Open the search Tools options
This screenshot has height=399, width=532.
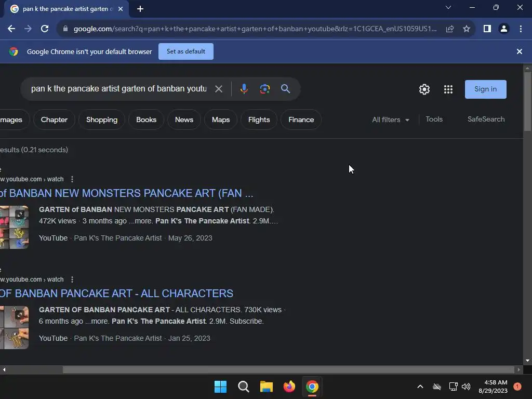tap(434, 119)
